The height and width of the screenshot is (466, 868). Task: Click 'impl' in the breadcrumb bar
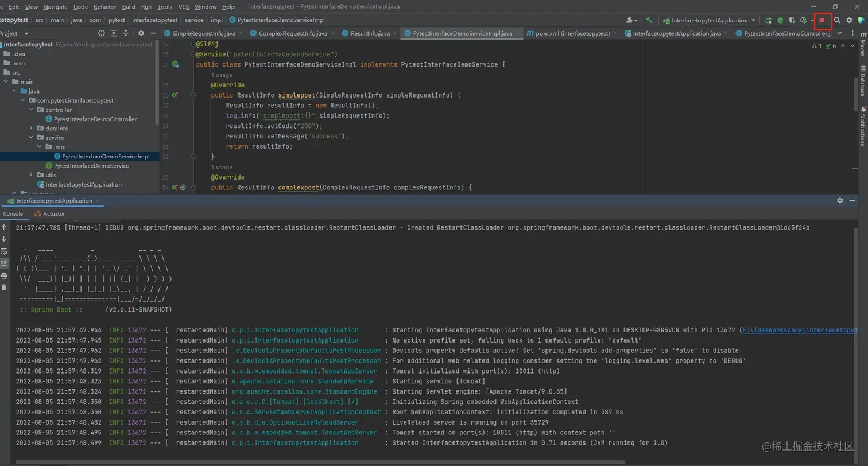point(216,20)
